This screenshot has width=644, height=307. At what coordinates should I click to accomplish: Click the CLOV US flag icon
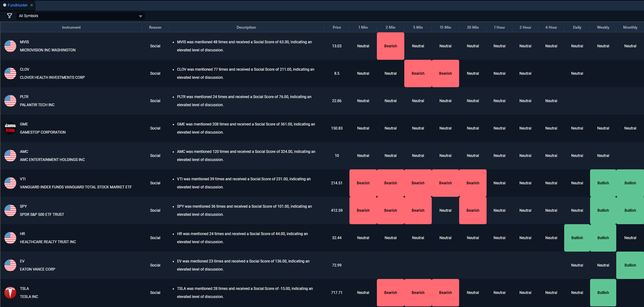(x=10, y=73)
